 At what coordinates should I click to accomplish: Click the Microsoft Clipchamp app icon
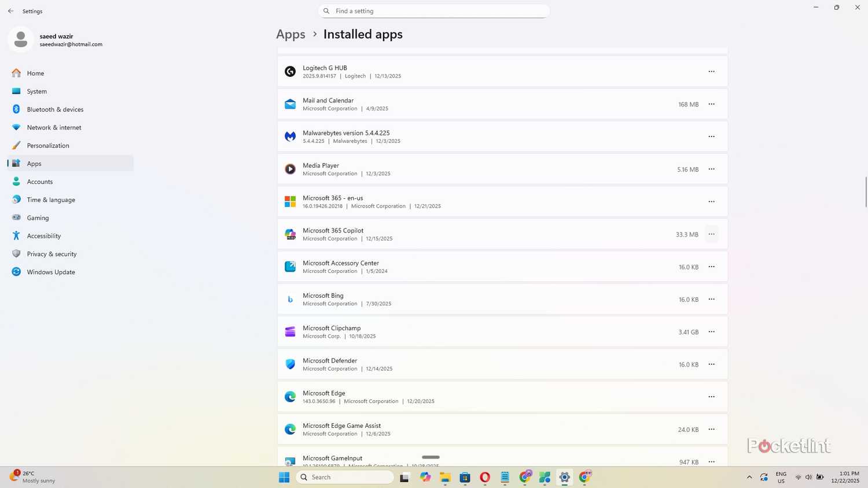pos(290,332)
